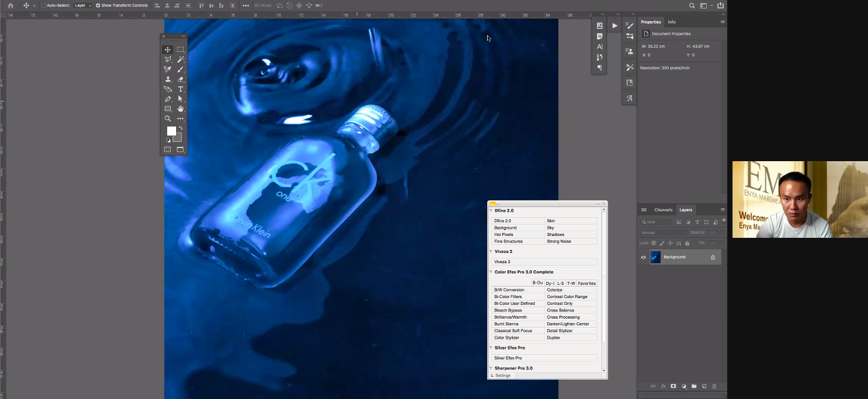Change the screen mode
This screenshot has width=868, height=399.
[180, 150]
